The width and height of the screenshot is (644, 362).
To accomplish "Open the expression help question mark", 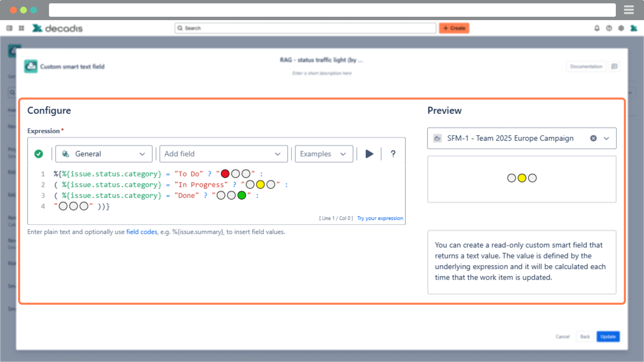I will [393, 154].
